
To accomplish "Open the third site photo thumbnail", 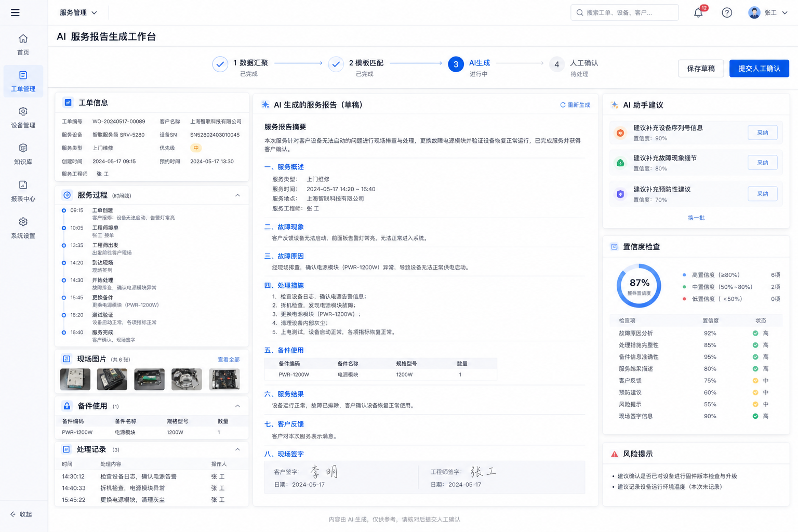I will click(x=149, y=379).
